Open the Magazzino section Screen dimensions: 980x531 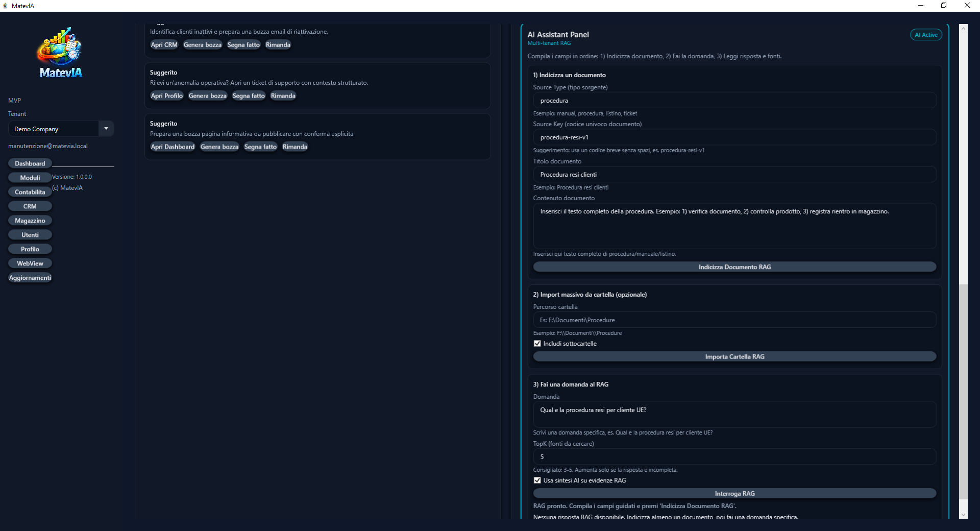[x=30, y=221]
